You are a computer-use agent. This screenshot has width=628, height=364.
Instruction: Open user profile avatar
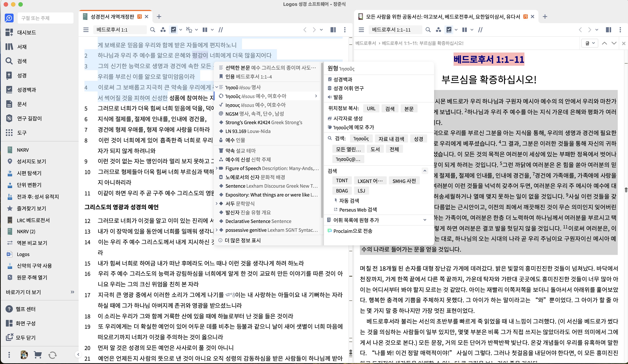pos(24,354)
